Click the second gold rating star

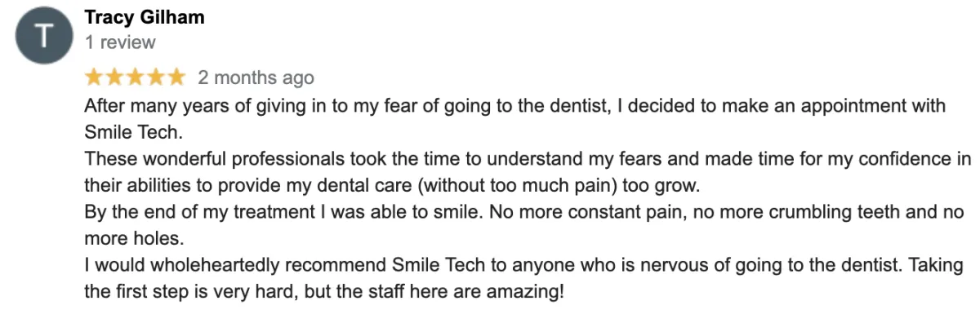(114, 77)
